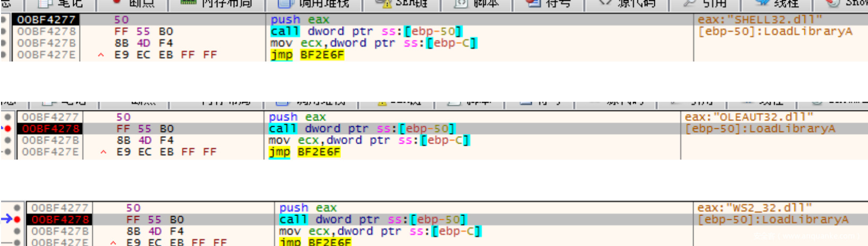Click mov ecx instruction in SHELL32 panel
The width and height of the screenshot is (868, 246).
click(374, 43)
